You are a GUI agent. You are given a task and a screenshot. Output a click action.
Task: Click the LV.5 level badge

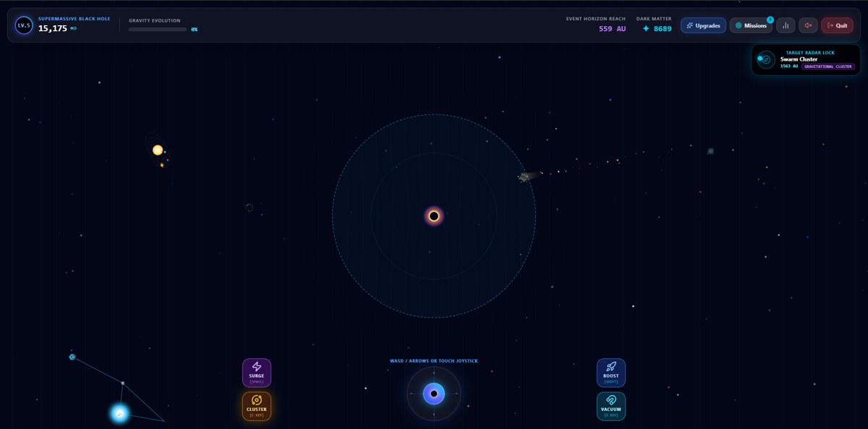click(x=24, y=25)
